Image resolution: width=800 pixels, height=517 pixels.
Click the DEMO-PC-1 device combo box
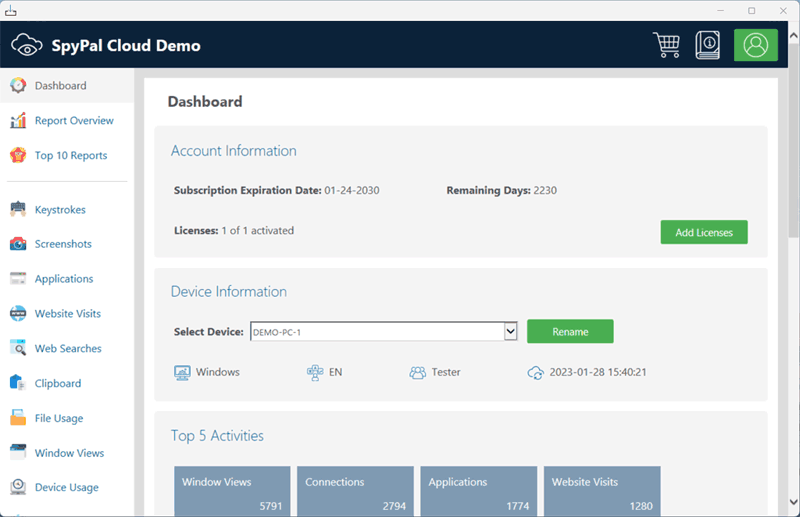point(375,332)
